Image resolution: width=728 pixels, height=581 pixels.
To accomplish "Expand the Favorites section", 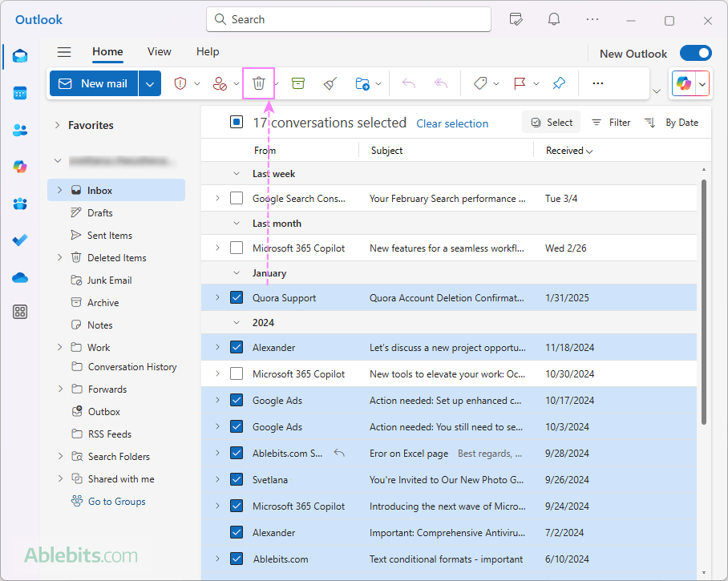I will coord(57,125).
